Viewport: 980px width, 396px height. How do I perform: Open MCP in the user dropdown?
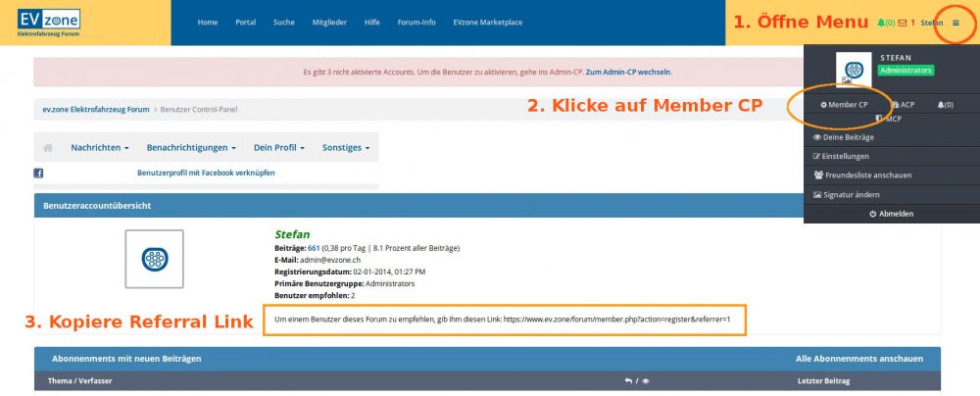pos(889,119)
